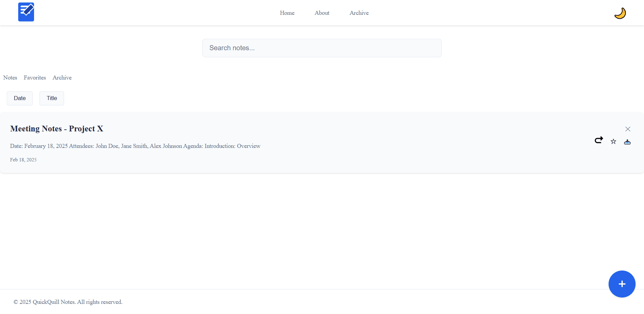Select the Archive tab next to Favorites
This screenshot has height=314, width=644.
(62, 77)
